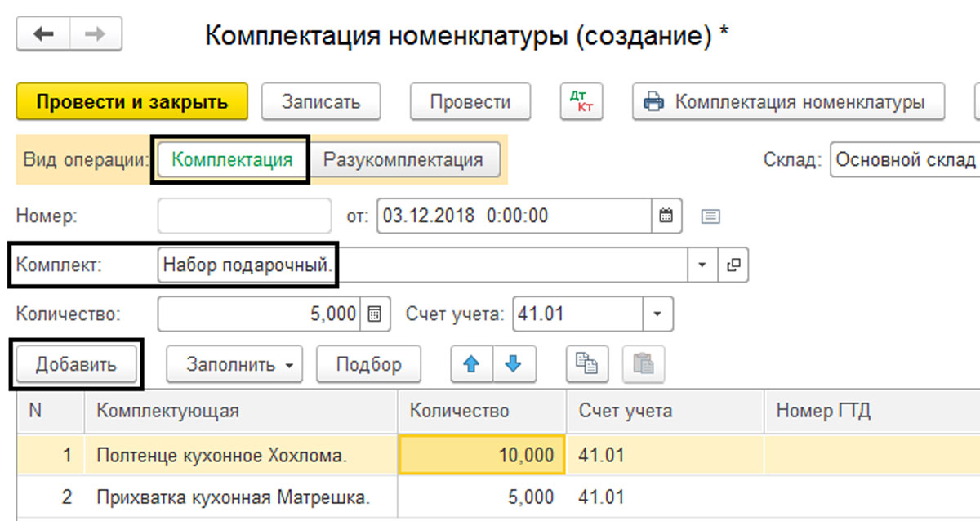Image resolution: width=980 pixels, height=521 pixels.
Task: Click the Номер input field
Action: (x=244, y=216)
